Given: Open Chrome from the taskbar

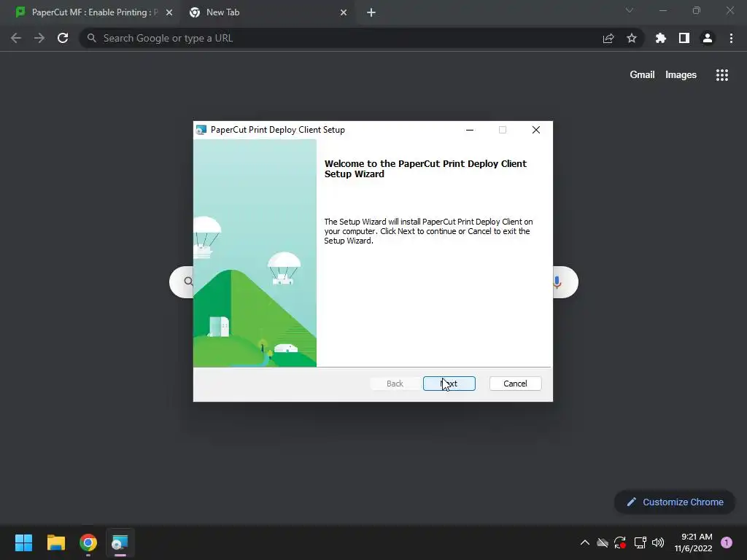Looking at the screenshot, I should 88,542.
